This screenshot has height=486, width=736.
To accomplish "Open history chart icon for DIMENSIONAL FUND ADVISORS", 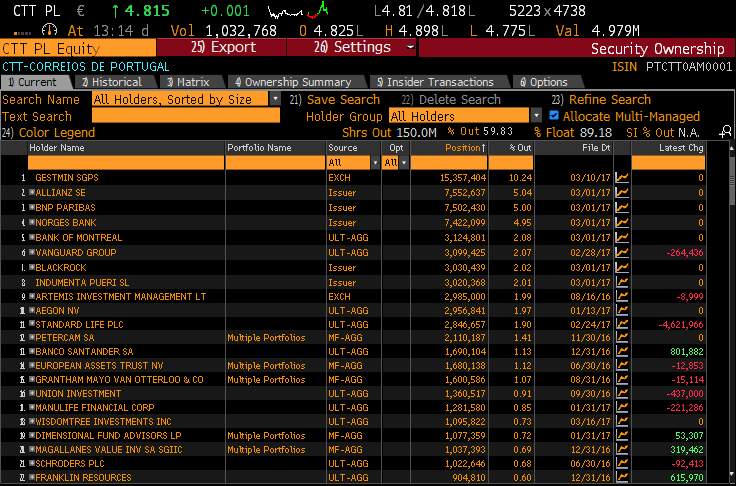I will (622, 436).
